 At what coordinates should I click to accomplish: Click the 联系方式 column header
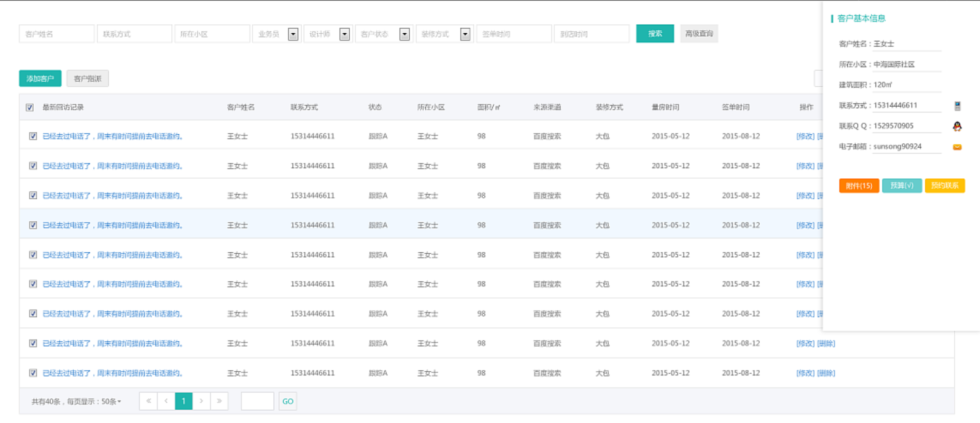[x=304, y=107]
